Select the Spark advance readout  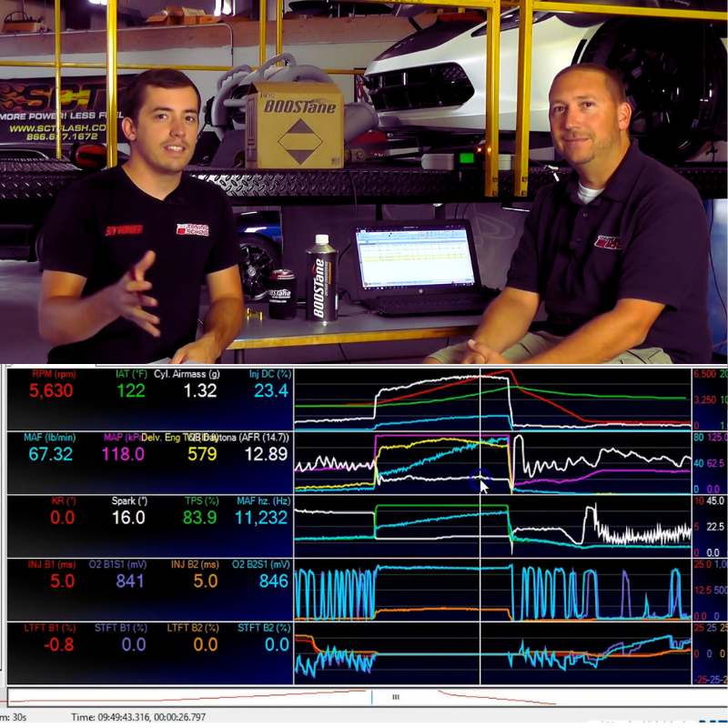[127, 518]
